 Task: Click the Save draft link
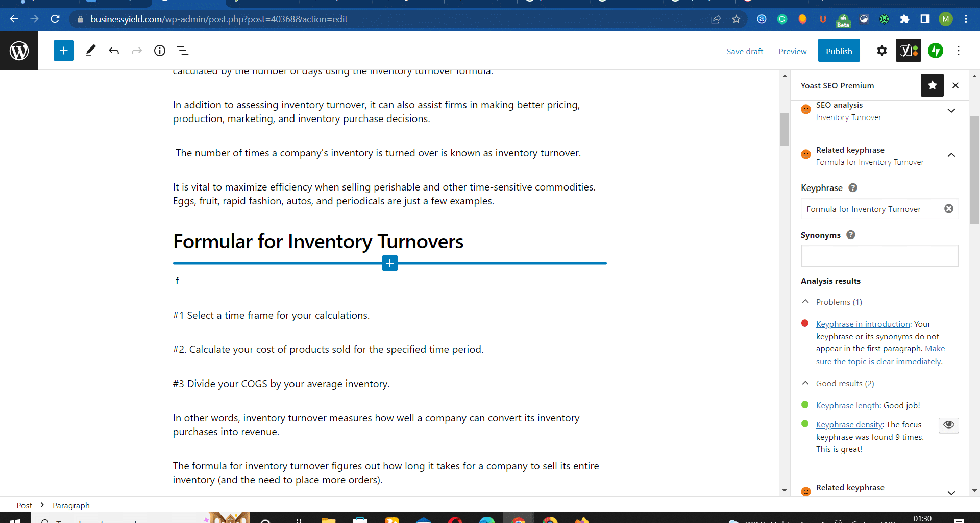[x=745, y=51]
